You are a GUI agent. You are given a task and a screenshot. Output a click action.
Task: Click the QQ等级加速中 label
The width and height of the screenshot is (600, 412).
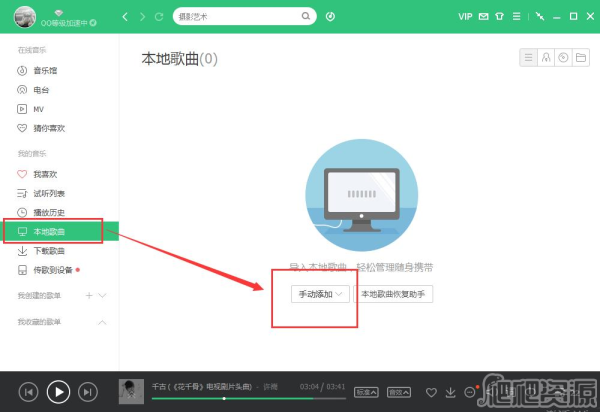point(64,23)
